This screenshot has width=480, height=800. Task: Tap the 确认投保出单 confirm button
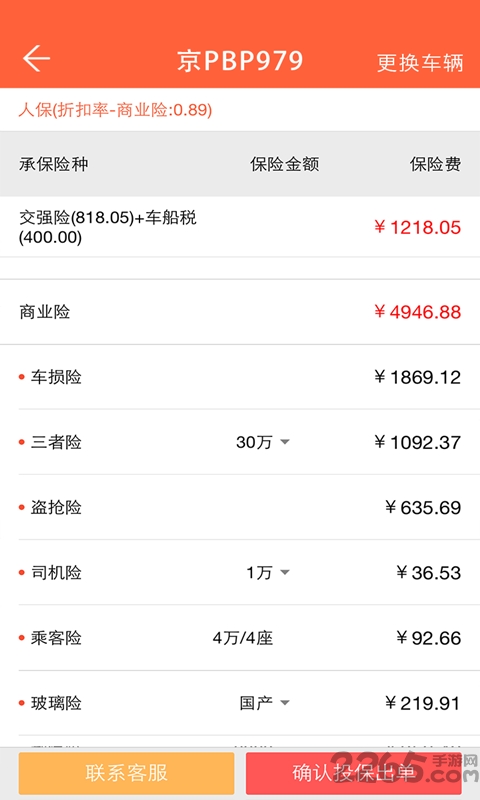(x=353, y=773)
